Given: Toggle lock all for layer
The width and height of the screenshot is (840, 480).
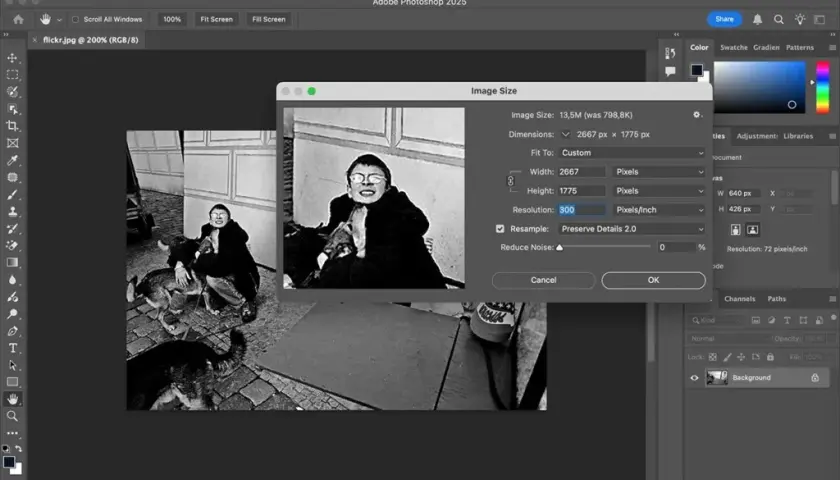Looking at the screenshot, I should (x=770, y=357).
